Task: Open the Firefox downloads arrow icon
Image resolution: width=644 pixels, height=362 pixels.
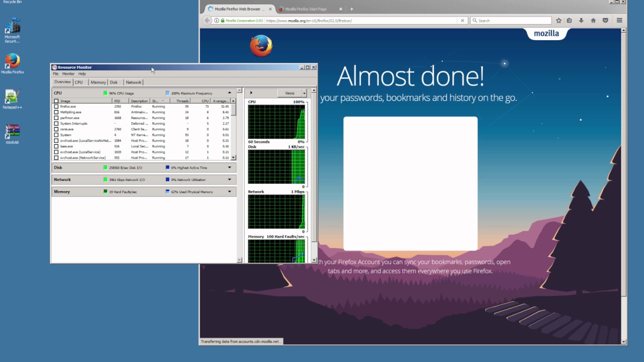Action: (581, 21)
